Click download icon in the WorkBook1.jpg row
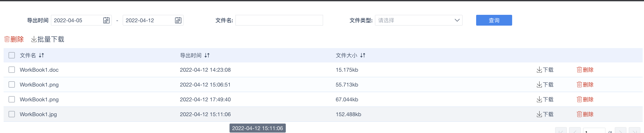Image resolution: width=644 pixels, height=133 pixels. 539,114
